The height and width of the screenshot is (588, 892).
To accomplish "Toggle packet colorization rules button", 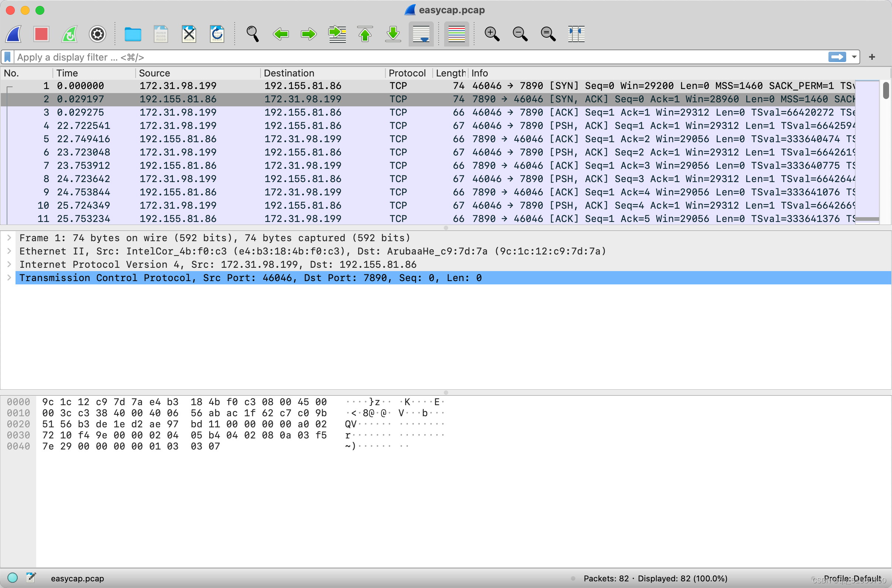I will [x=456, y=34].
